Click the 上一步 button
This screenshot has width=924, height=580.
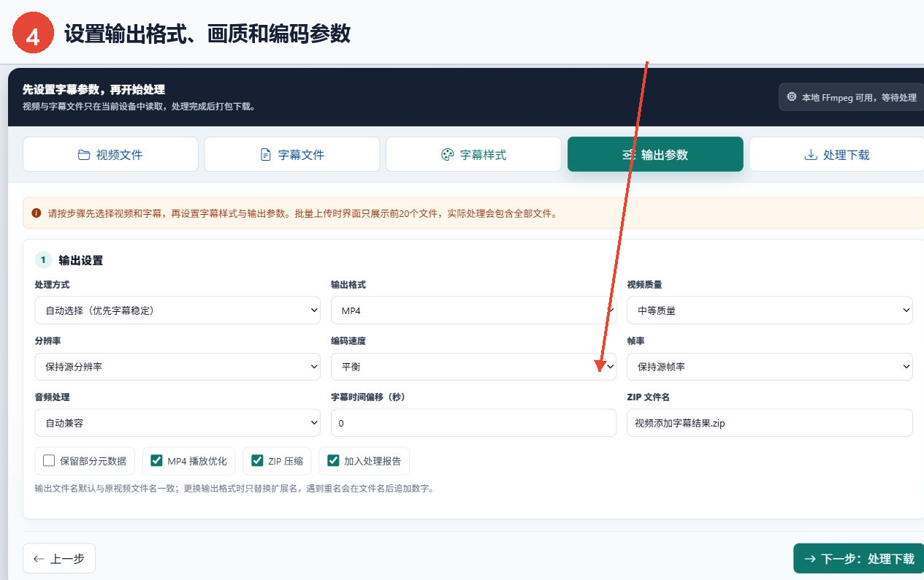(59, 558)
